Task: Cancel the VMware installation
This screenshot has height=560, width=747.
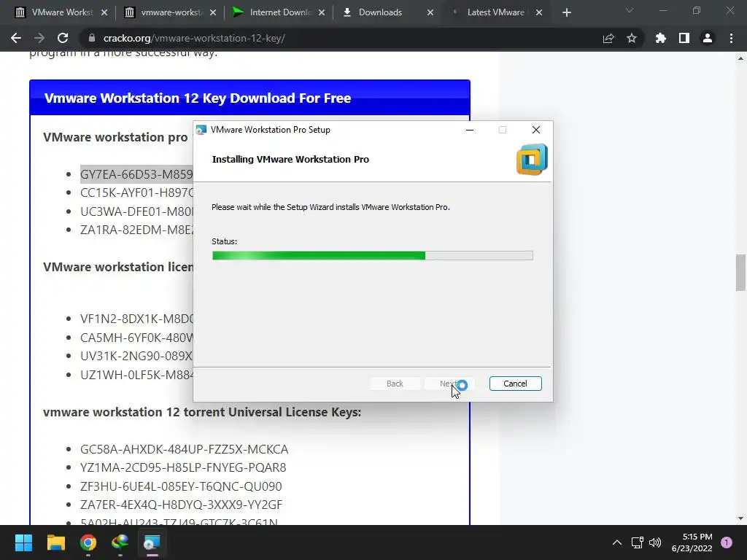Action: click(515, 384)
